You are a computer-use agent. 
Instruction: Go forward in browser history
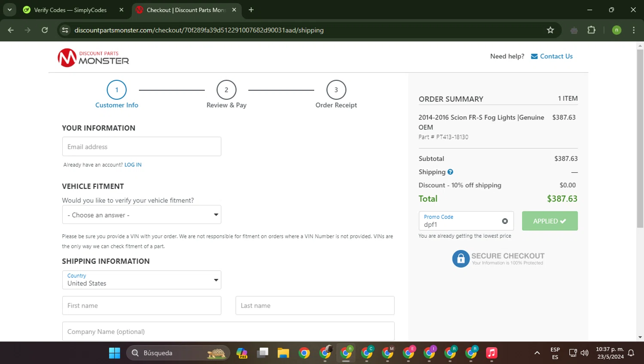pos(27,30)
